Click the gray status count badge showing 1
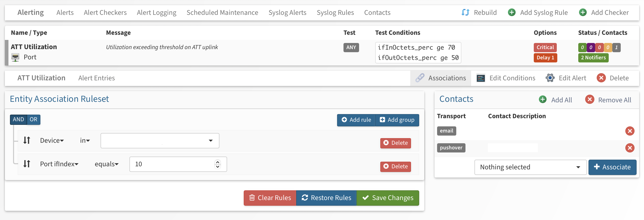This screenshot has height=220, width=644. (616, 47)
